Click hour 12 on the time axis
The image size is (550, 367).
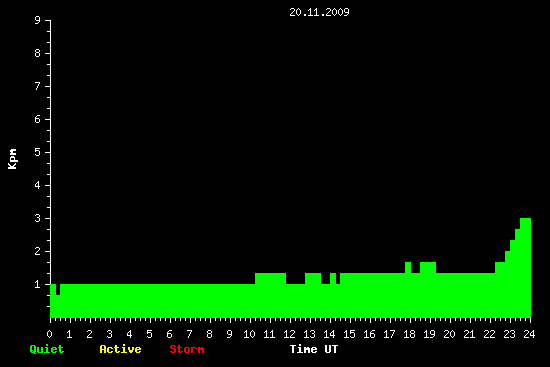coord(289,334)
